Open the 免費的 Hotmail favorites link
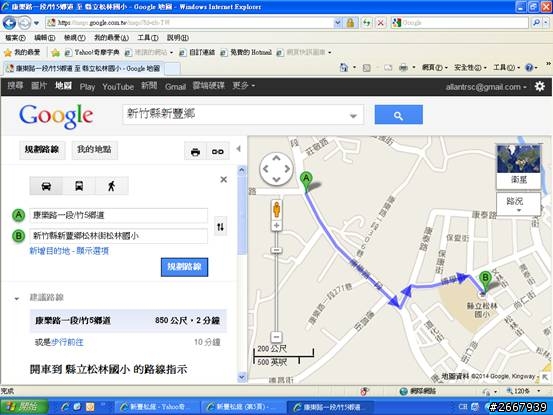 click(x=246, y=53)
